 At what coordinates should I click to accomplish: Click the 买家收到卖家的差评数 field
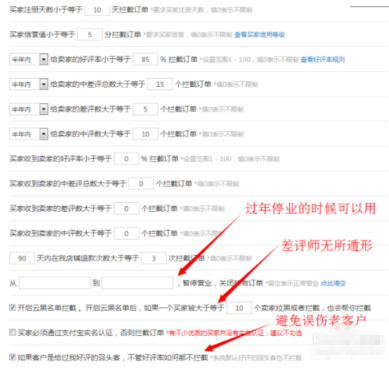point(126,209)
